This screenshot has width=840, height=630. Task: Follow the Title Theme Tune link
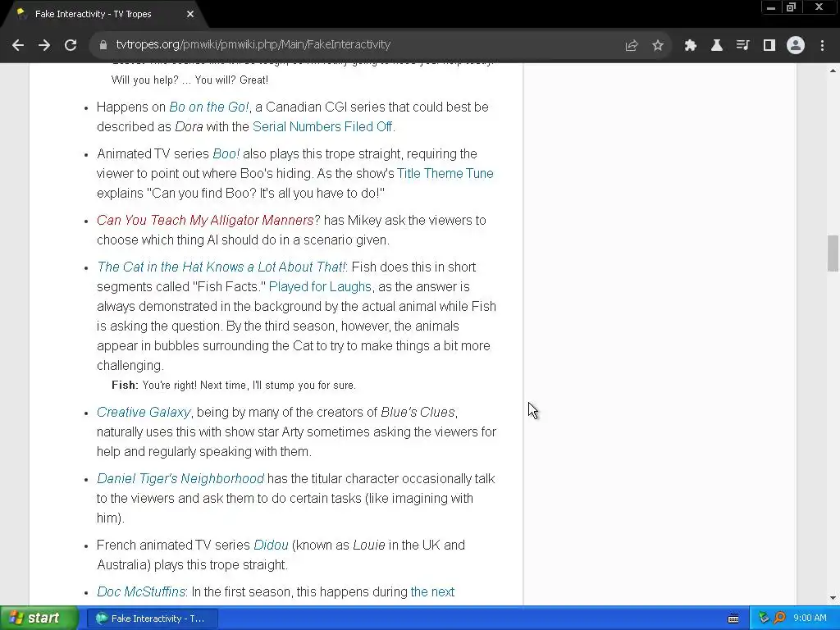pyautogui.click(x=445, y=174)
